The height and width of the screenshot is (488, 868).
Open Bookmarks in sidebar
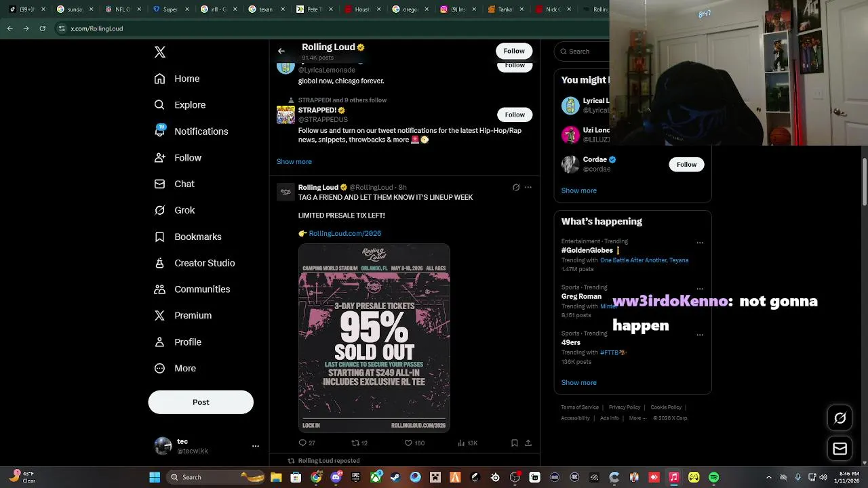188,237
